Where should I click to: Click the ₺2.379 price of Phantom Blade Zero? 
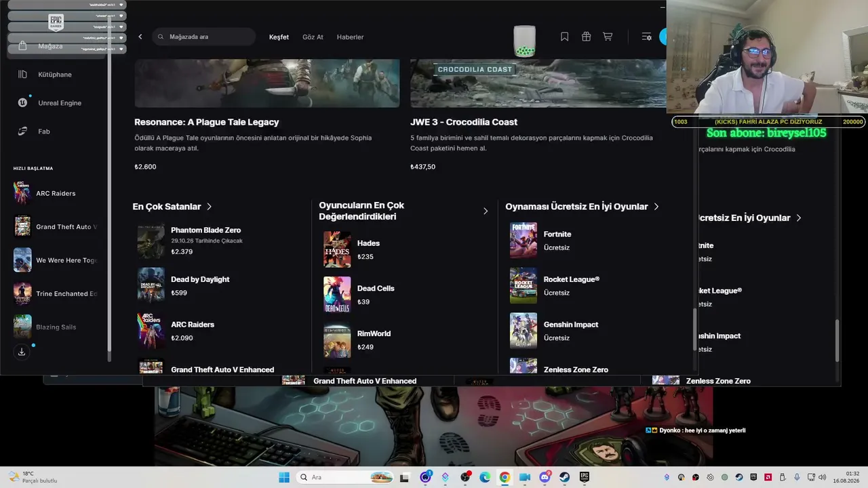[182, 252]
